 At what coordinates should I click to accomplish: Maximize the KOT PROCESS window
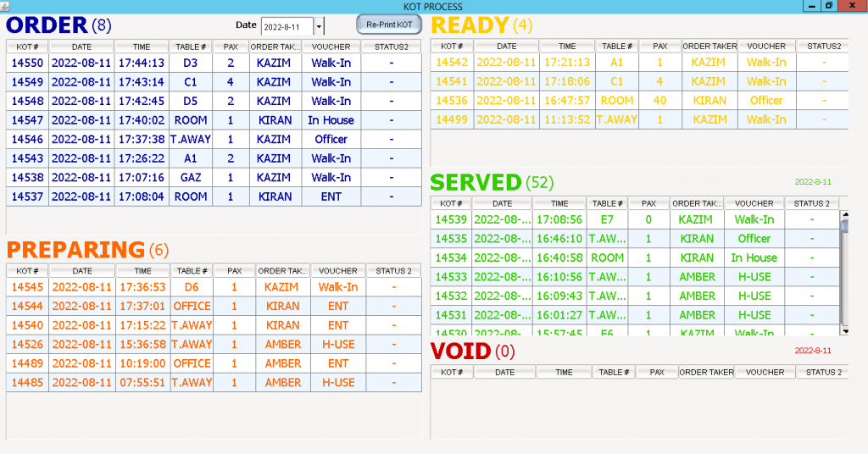pyautogui.click(x=828, y=6)
